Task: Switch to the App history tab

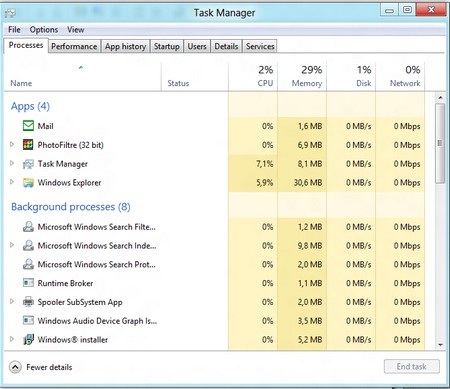Action: (x=125, y=46)
